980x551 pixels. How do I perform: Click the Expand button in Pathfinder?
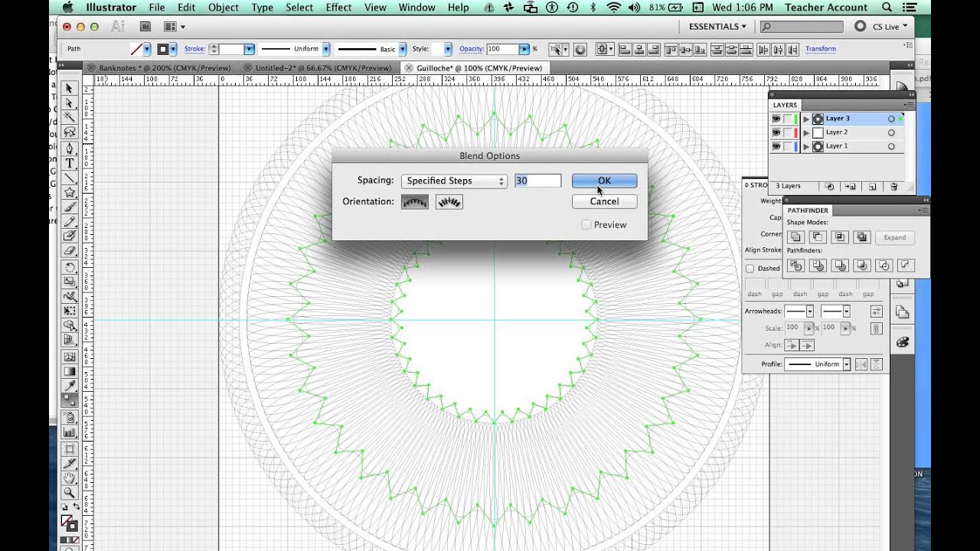point(894,237)
